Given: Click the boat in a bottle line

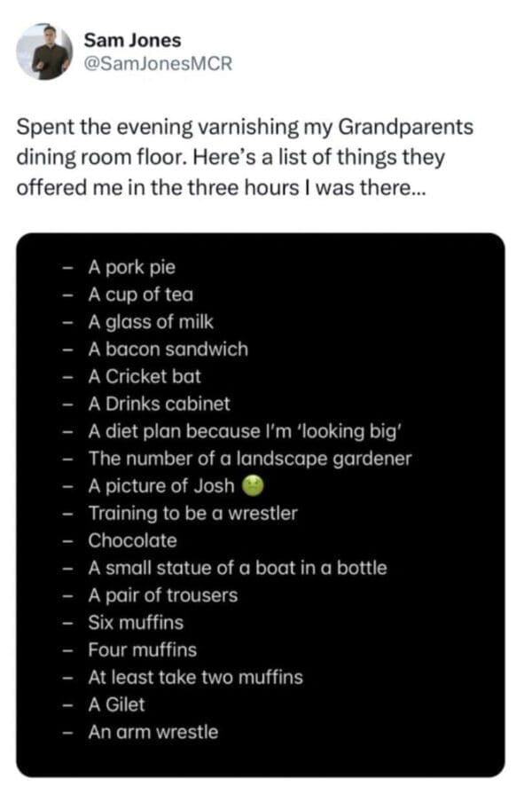Looking at the screenshot, I should [237, 568].
